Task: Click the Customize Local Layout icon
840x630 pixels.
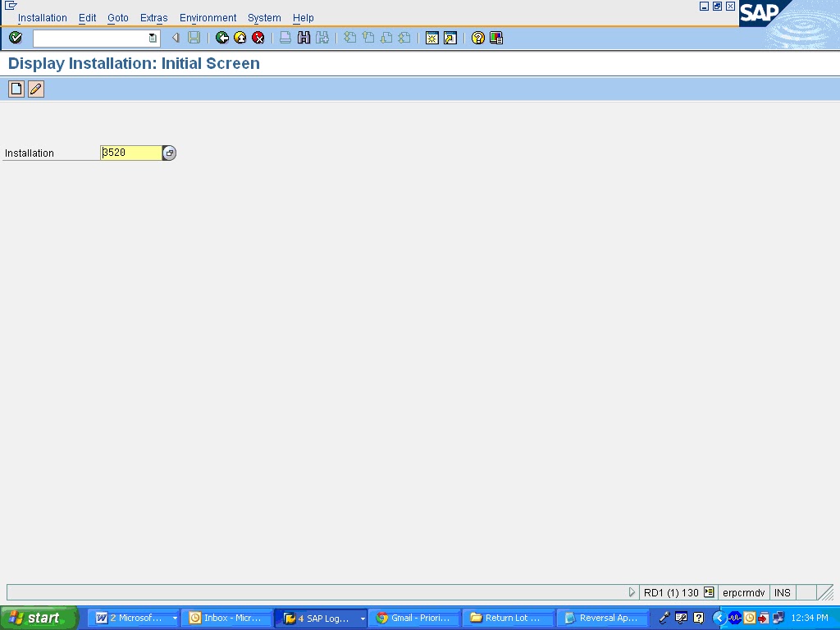Action: point(496,38)
